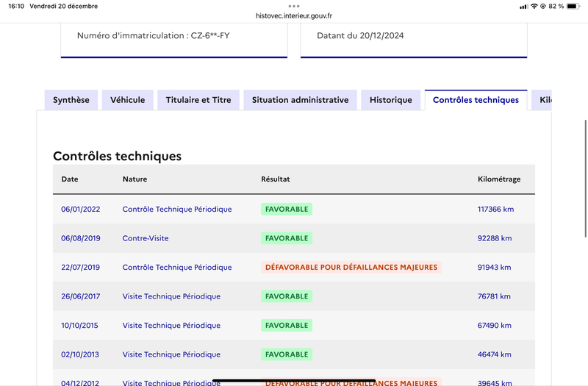Tap the orientation lock icon in status bar

pos(543,6)
